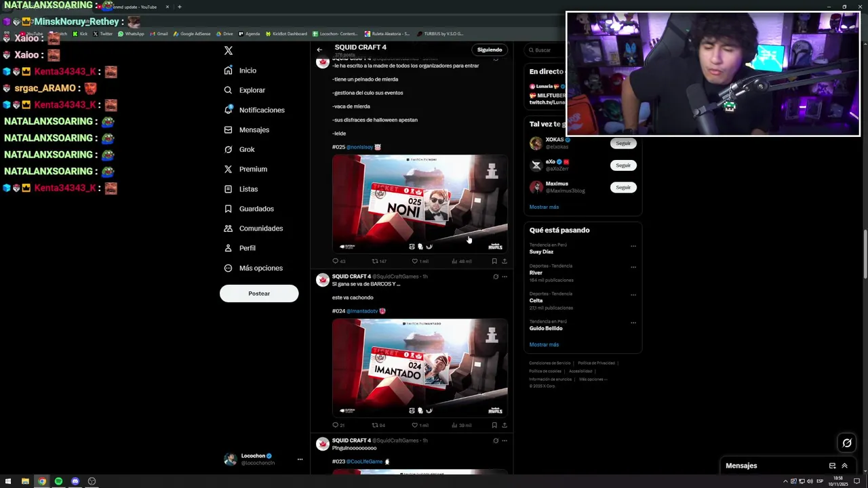Screen dimensions: 868x488
Task: Open Locochon account menu dots
Action: [300, 460]
